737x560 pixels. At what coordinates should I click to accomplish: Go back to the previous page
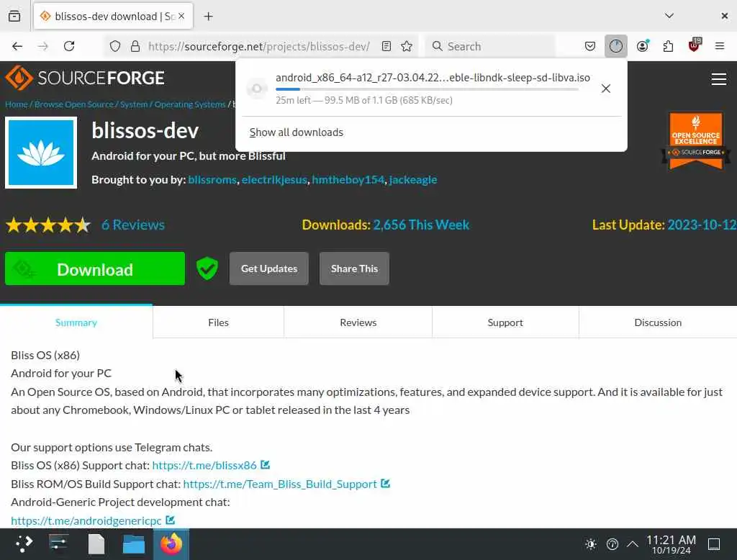pyautogui.click(x=17, y=46)
